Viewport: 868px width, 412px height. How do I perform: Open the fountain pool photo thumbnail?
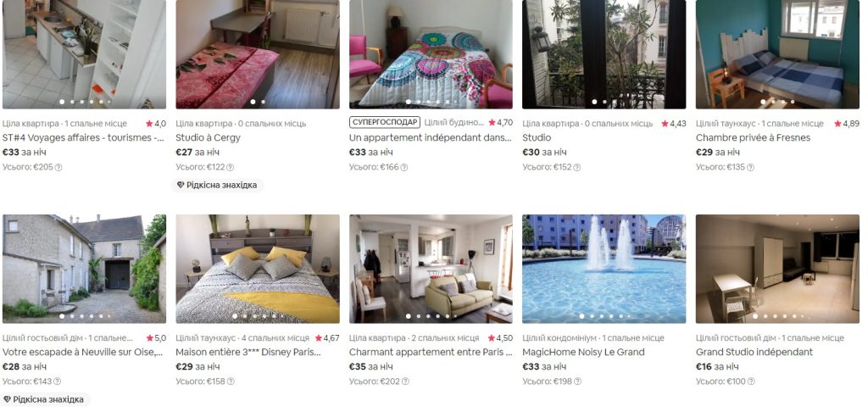[604, 269]
